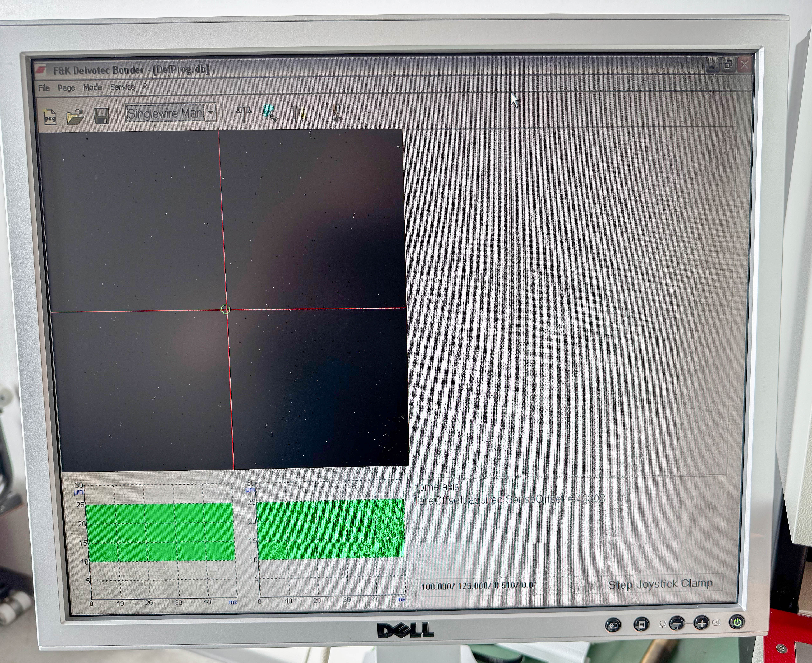Viewport: 812px width, 663px height.
Task: Open the Page menu
Action: [67, 88]
